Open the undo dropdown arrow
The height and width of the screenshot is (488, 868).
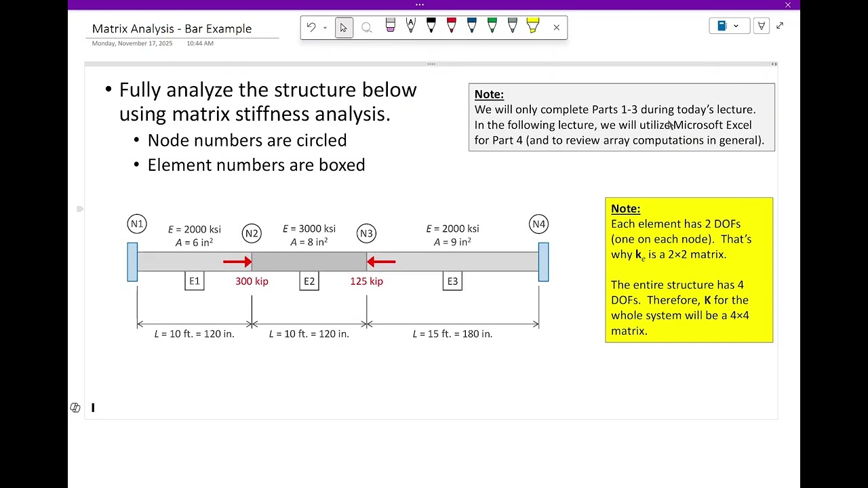pyautogui.click(x=325, y=28)
